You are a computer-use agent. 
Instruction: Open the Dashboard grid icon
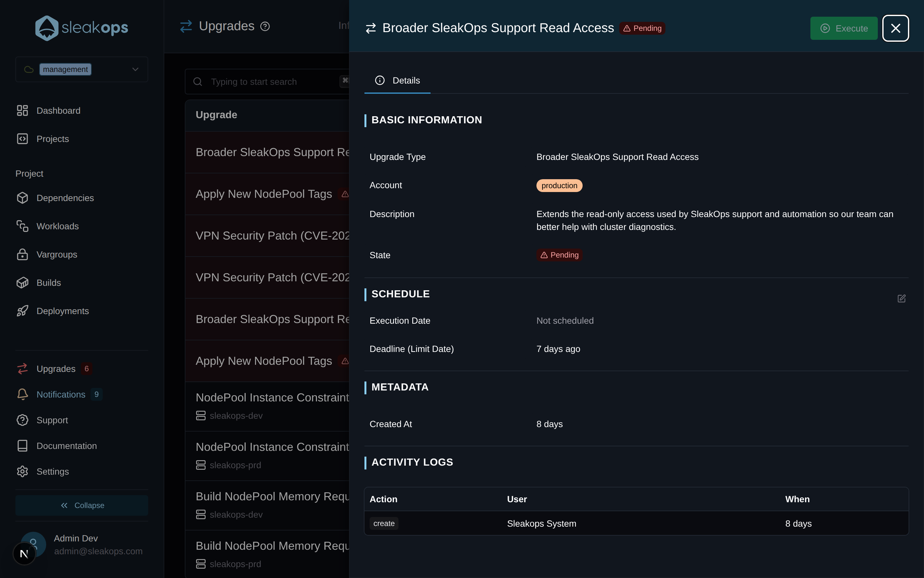[x=22, y=110]
